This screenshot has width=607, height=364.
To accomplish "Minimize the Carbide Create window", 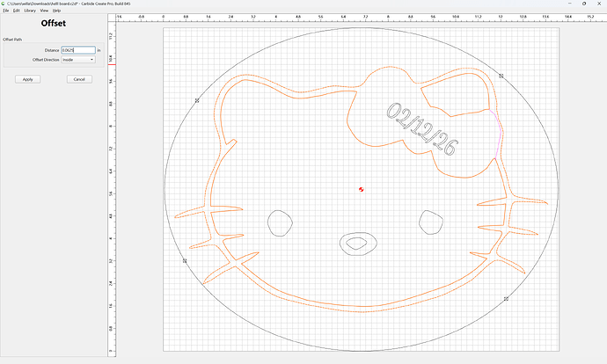I will tap(569, 4).
